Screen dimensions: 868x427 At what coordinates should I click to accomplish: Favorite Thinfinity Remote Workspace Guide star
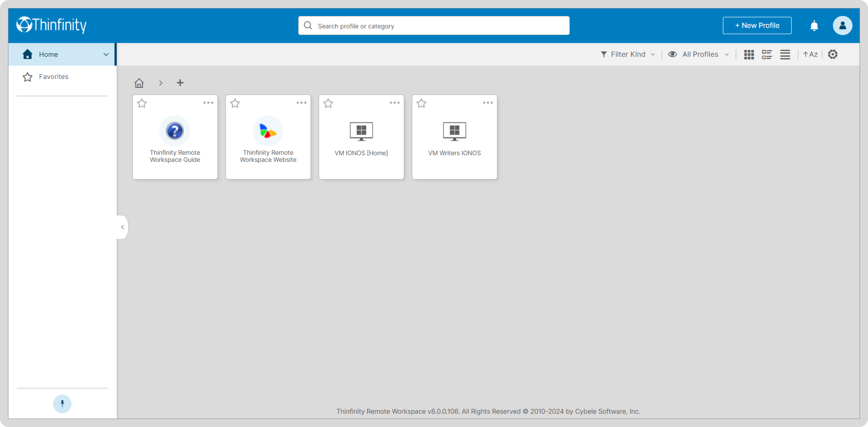pyautogui.click(x=142, y=103)
